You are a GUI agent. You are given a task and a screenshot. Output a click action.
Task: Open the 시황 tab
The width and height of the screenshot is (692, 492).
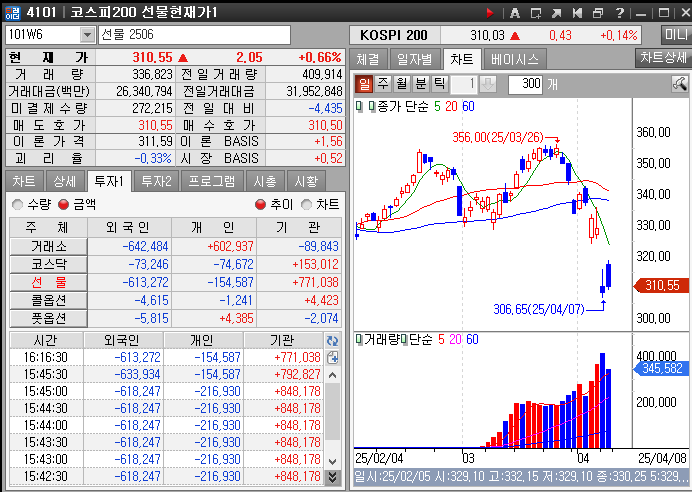(306, 181)
